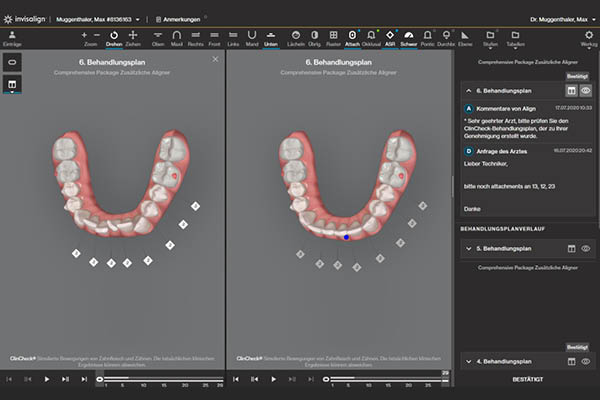Click the Anfrage des Arztes heading
Screen dimensions: 600x400
click(x=501, y=152)
